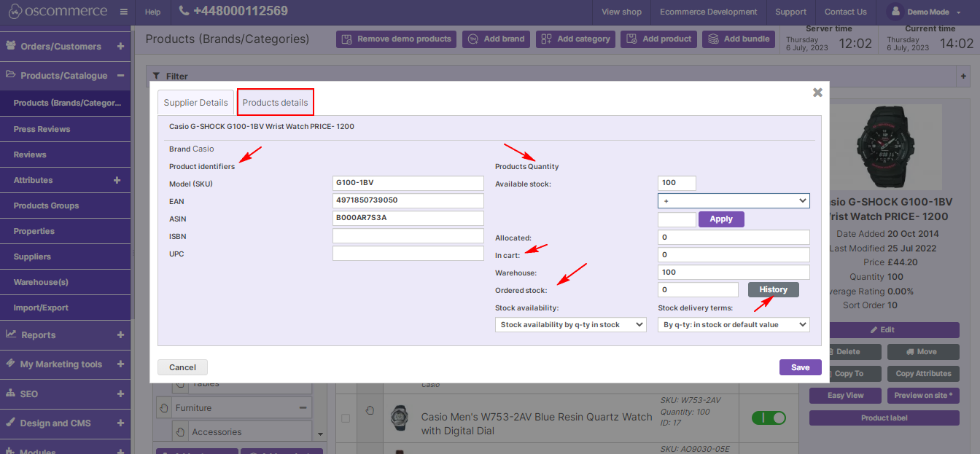This screenshot has height=454, width=980.
Task: Click the oscommerce logo
Action: click(x=57, y=12)
